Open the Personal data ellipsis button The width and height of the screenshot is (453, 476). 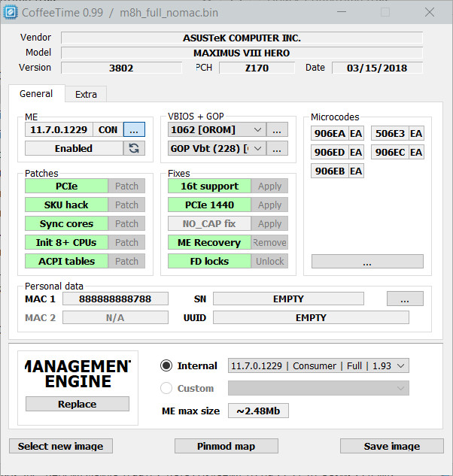coord(405,299)
